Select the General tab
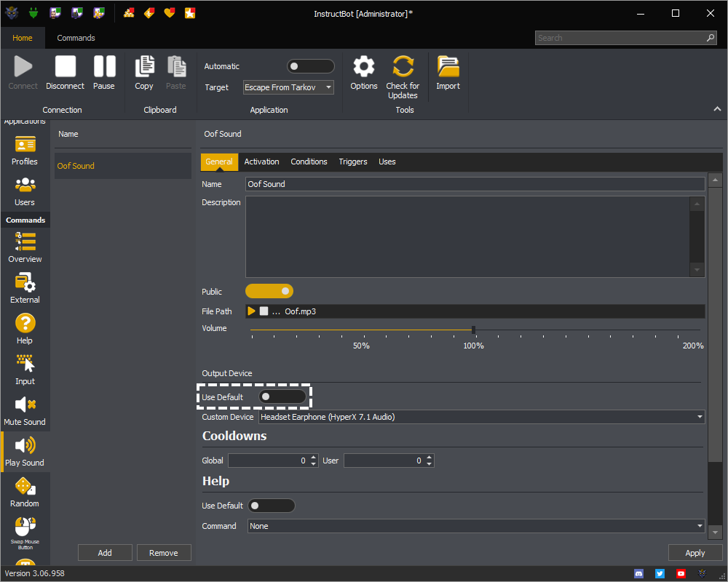The image size is (728, 582). point(219,162)
